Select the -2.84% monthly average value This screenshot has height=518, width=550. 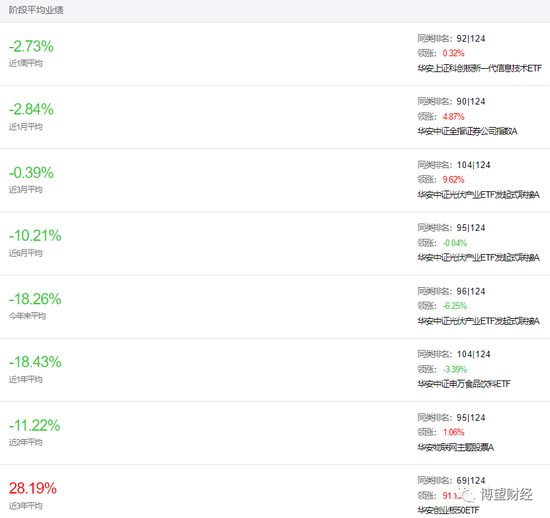pos(31,109)
